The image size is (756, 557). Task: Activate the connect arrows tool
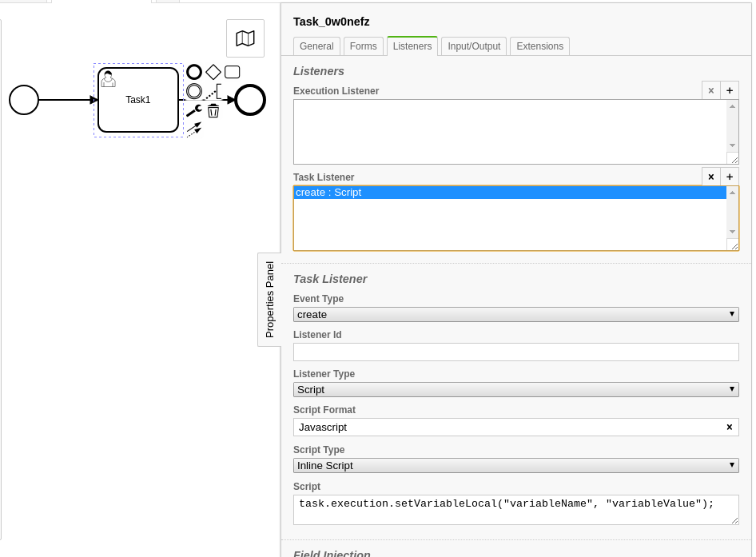coord(194,129)
